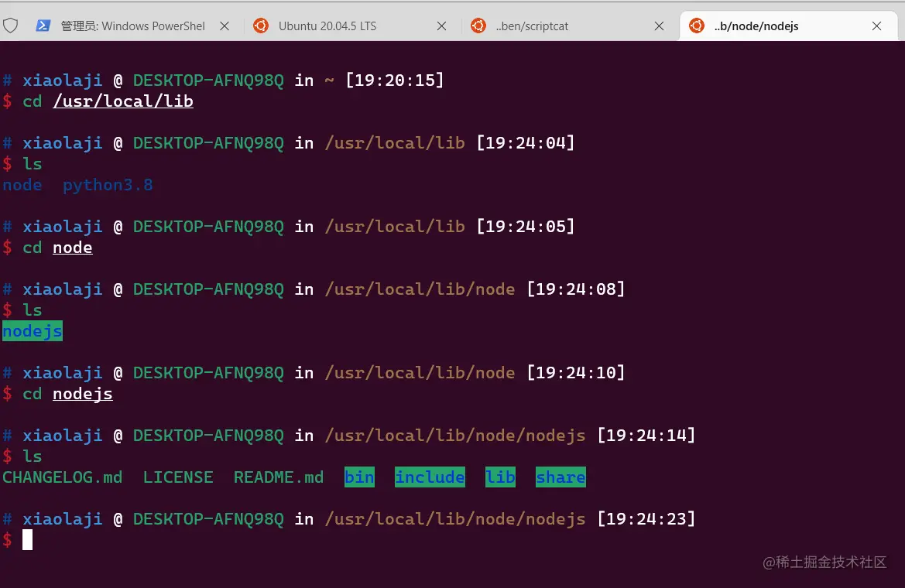This screenshot has width=905, height=588.
Task: Click the underlined /usr/local/lib path
Action: [123, 101]
